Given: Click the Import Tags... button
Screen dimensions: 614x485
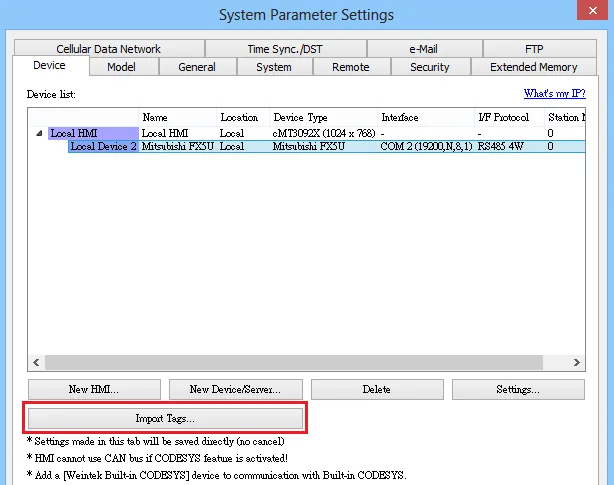Looking at the screenshot, I should click(x=165, y=418).
